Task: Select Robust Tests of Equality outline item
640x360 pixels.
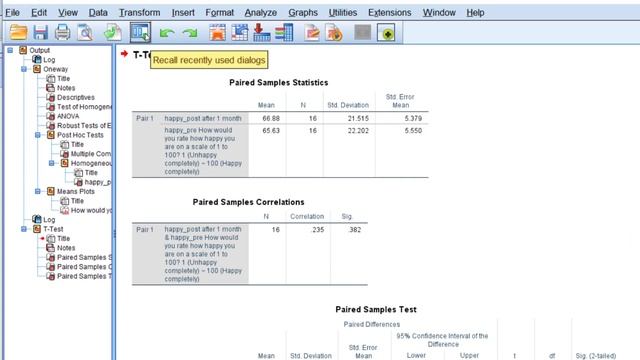Action: pos(84,125)
